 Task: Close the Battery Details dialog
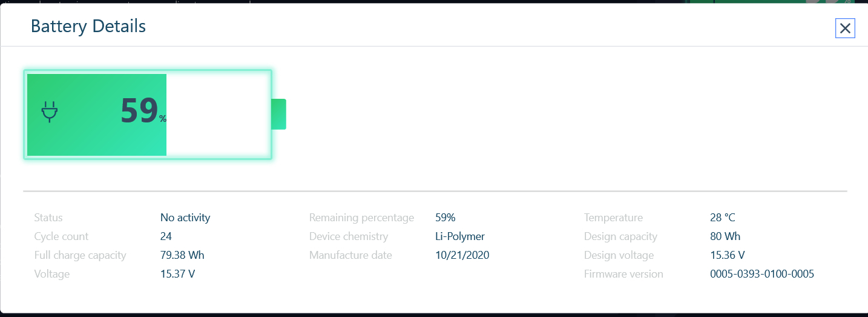(845, 28)
